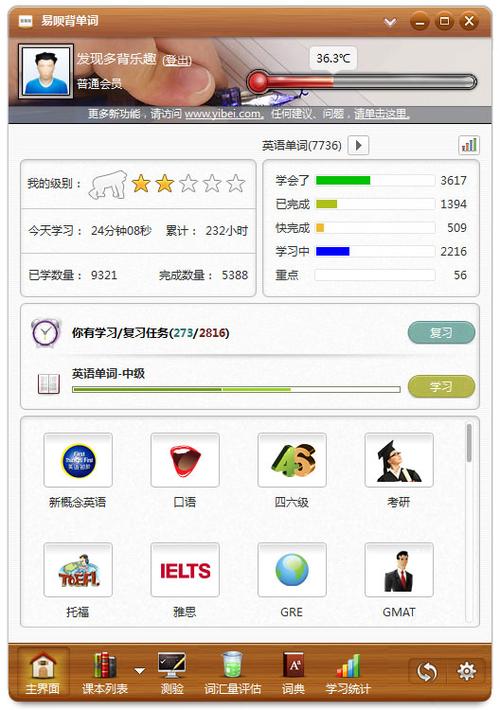Click the temperature thermometer slider bar
Viewport: 500px width, 710px height.
(361, 82)
